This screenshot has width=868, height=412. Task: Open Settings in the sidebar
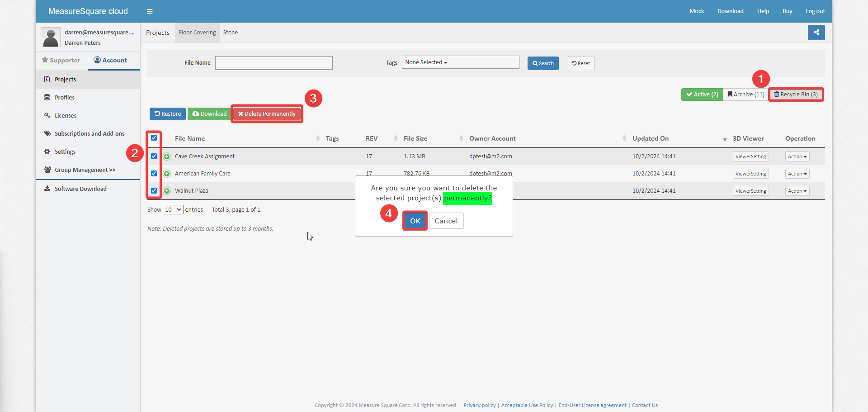pos(88,152)
